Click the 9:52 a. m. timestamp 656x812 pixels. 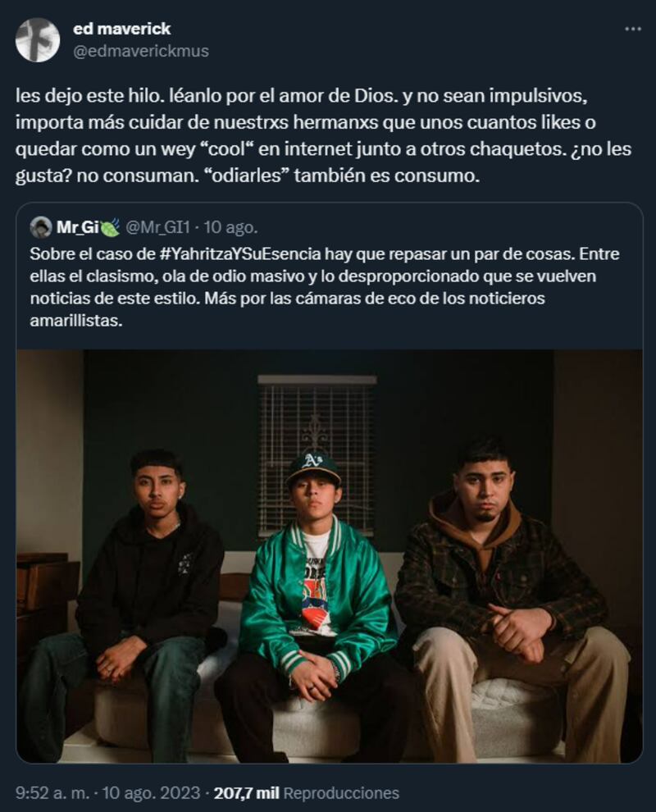point(52,793)
